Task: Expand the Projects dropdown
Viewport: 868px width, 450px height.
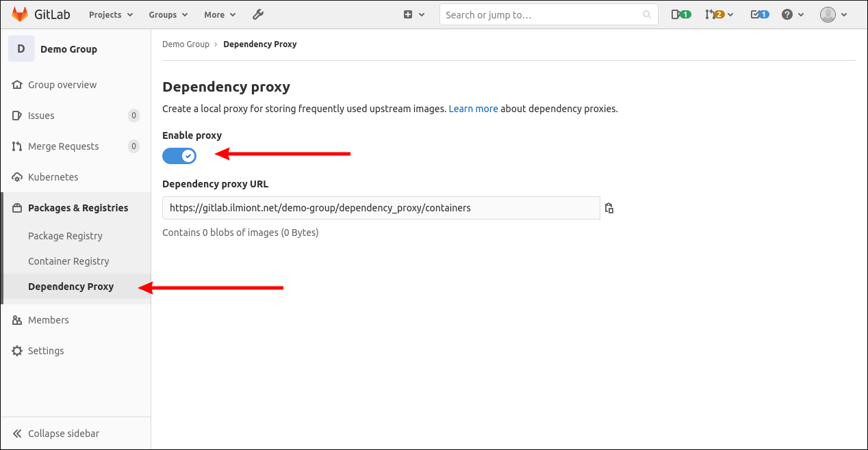Action: point(111,14)
